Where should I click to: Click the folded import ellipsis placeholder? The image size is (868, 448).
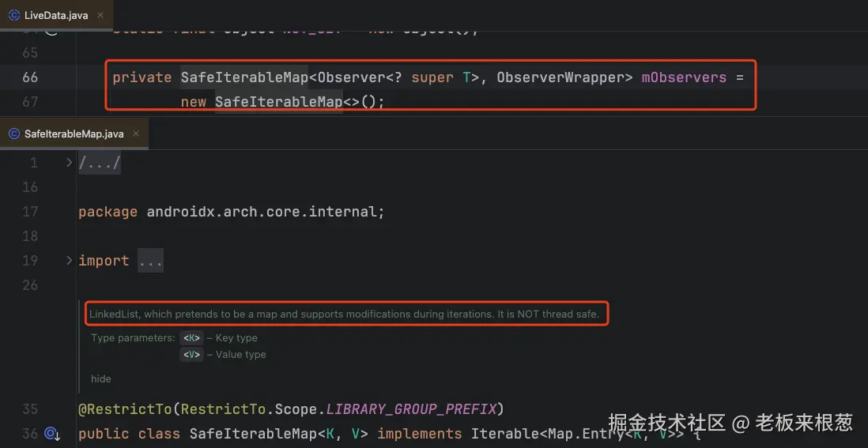point(150,261)
